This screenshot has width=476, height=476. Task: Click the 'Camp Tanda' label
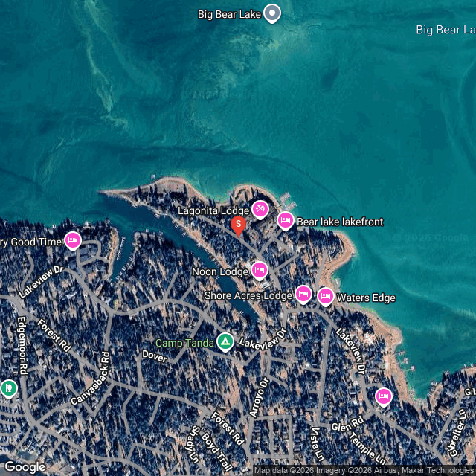[184, 344]
